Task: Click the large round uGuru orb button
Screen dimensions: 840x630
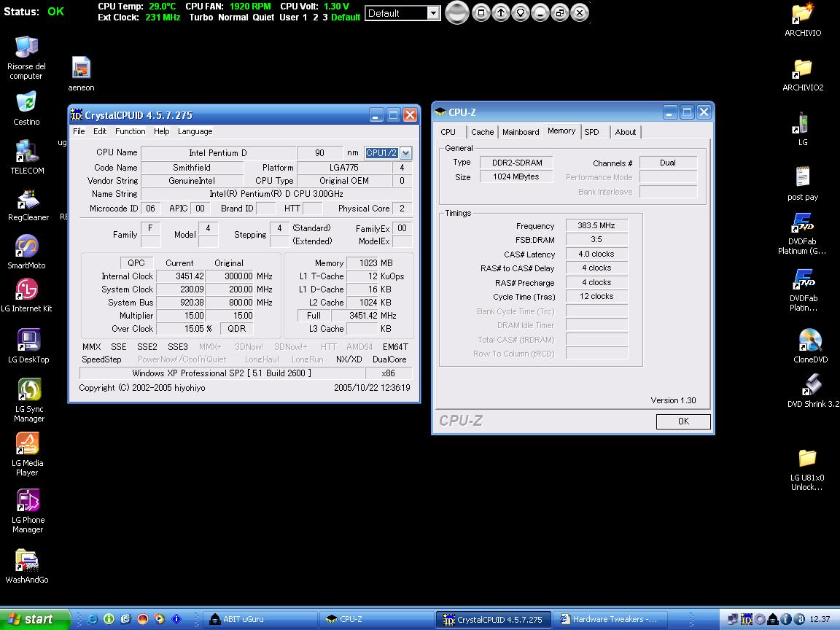Action: point(456,12)
